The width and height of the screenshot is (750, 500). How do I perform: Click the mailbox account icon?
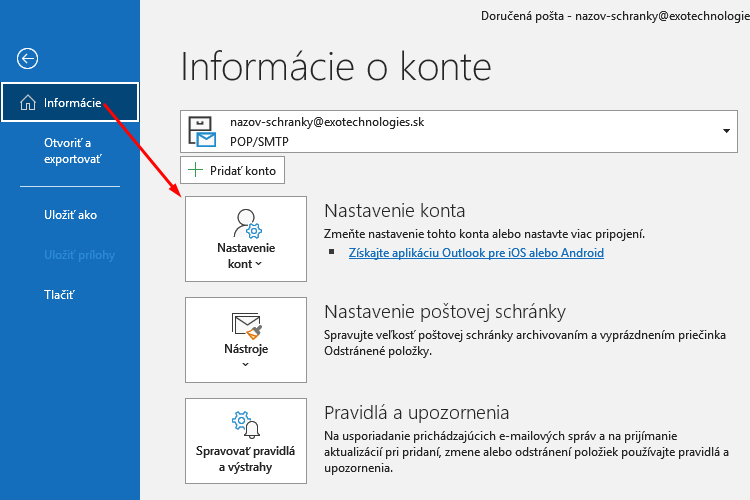tap(202, 131)
